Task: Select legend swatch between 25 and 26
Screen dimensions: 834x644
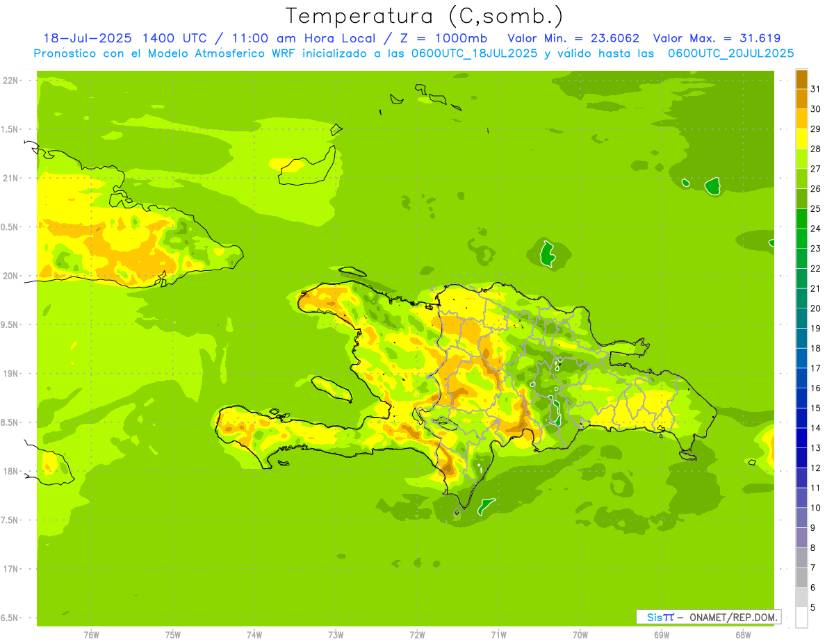Action: coord(801,199)
